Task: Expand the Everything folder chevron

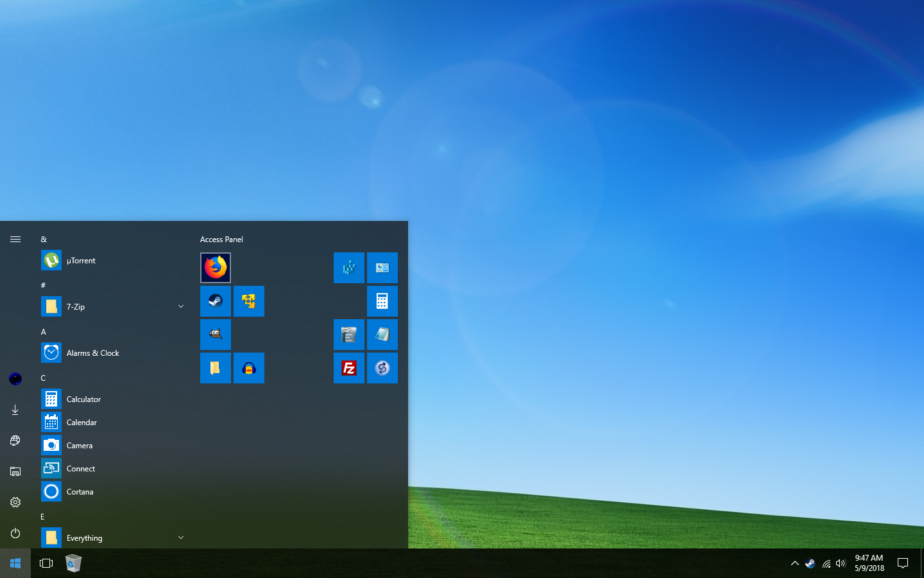Action: coord(181,538)
